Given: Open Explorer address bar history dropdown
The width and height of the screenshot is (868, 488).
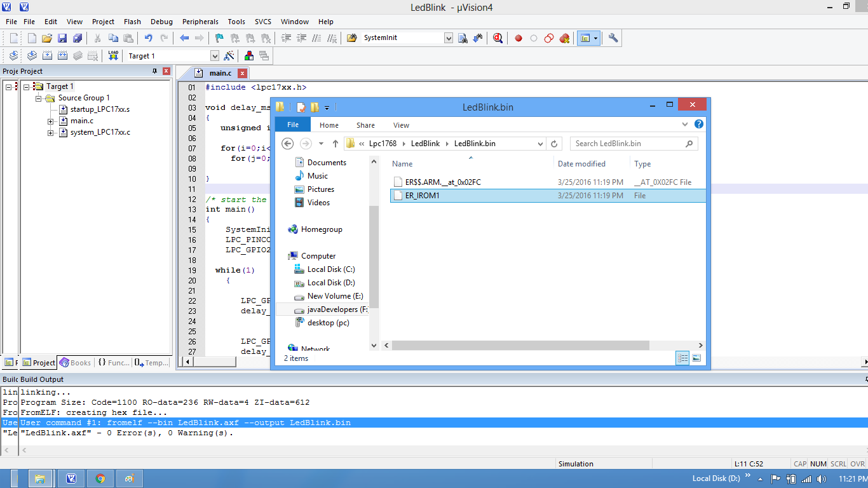Looking at the screenshot, I should 540,144.
